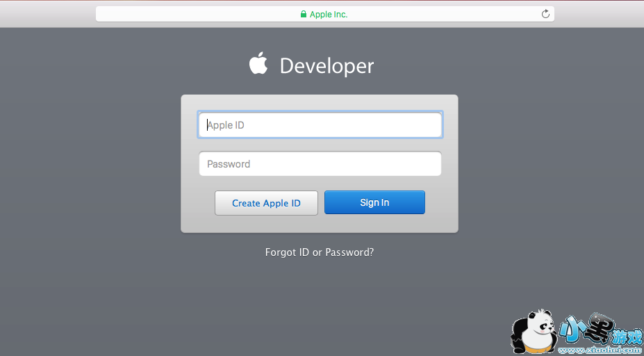This screenshot has height=356, width=644.
Task: Click the Create Apple ID button
Action: pyautogui.click(x=266, y=202)
